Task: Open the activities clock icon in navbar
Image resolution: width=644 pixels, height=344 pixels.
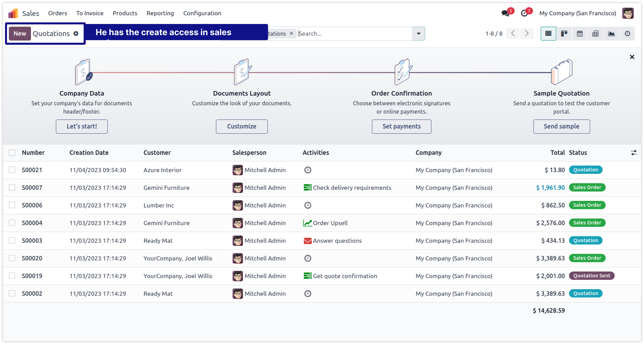Action: [524, 13]
